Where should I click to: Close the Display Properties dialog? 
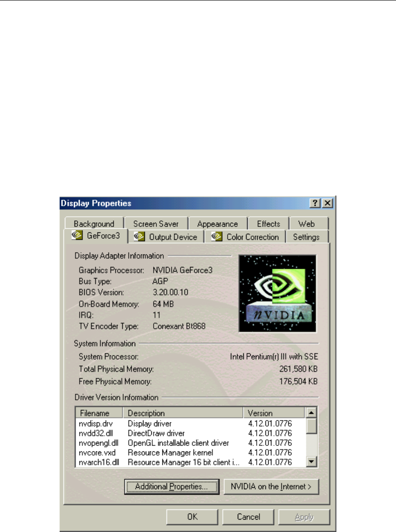pos(327,203)
